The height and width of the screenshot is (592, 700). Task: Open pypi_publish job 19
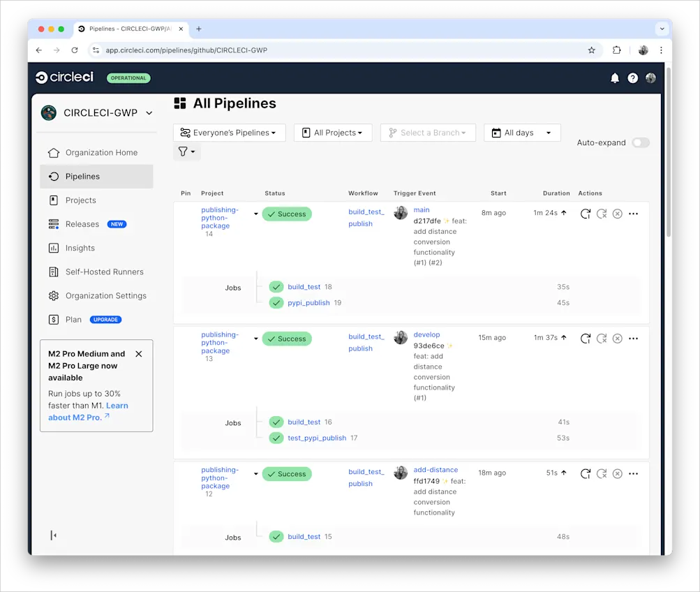click(308, 303)
